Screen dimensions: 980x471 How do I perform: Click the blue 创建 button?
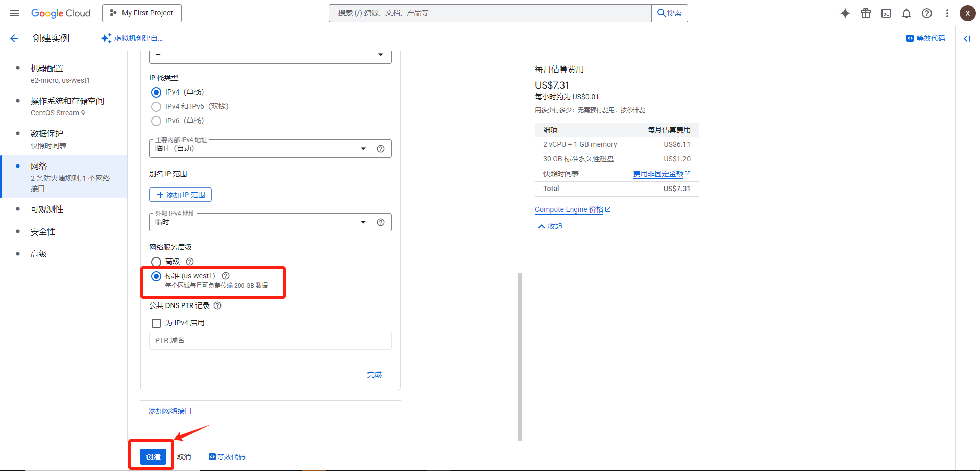click(153, 457)
